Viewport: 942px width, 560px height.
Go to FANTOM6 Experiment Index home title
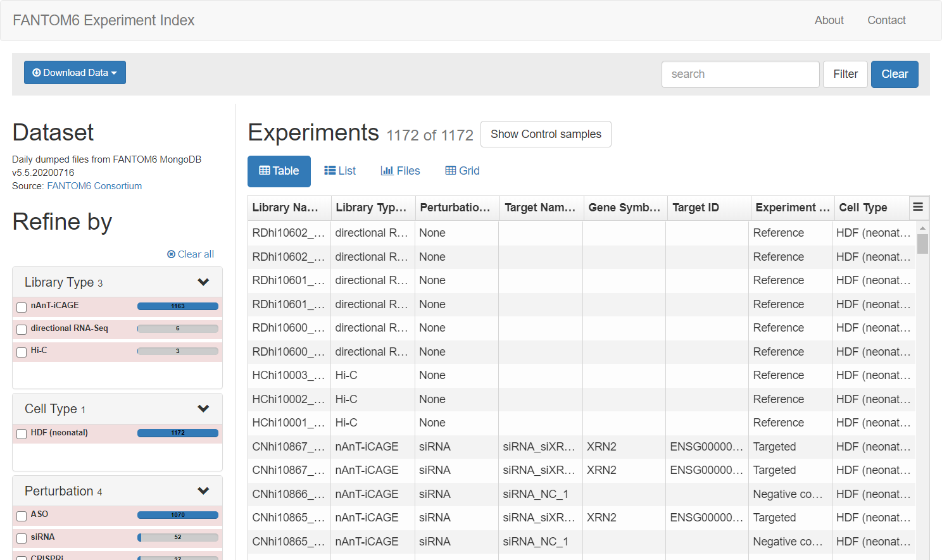(104, 20)
